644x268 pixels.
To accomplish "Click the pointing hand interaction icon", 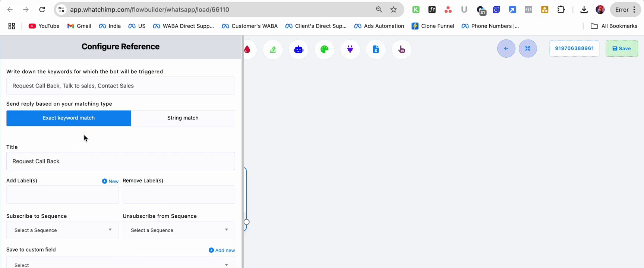I will tap(401, 49).
